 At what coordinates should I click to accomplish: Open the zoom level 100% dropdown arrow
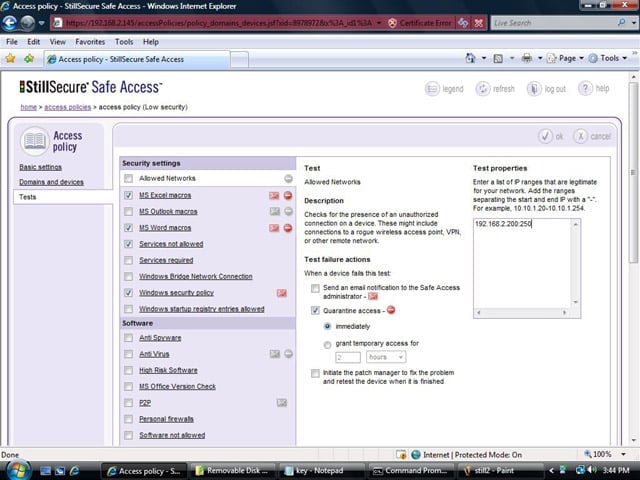point(624,454)
